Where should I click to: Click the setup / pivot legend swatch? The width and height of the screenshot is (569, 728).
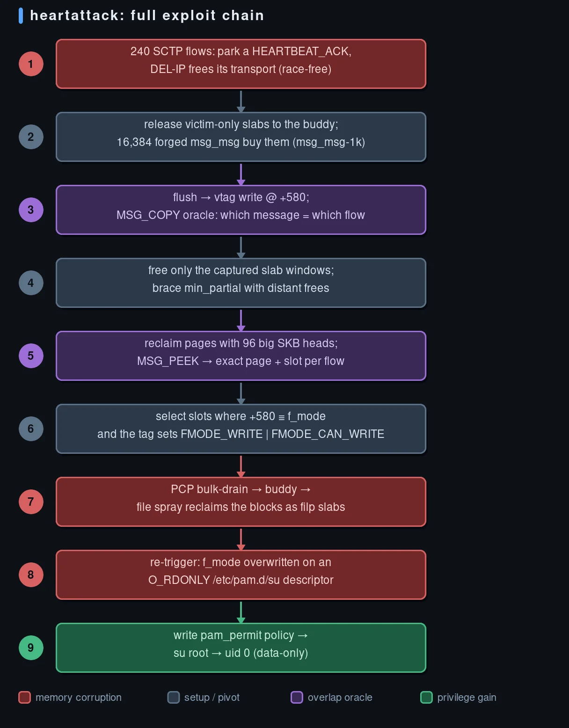click(174, 698)
